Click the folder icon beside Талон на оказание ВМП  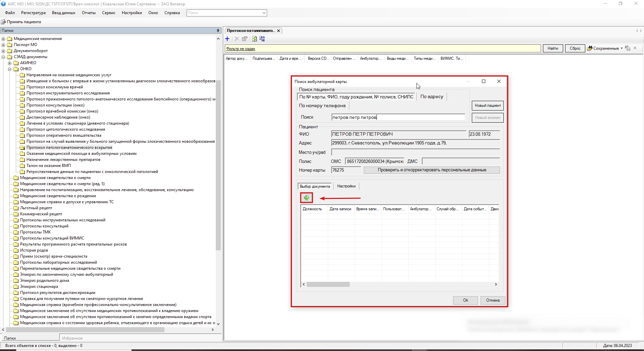coord(22,166)
